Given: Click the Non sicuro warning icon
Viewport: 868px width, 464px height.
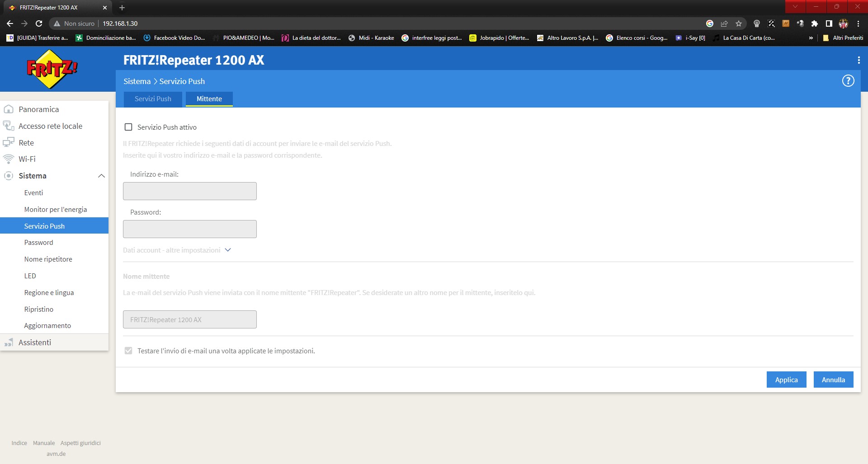Looking at the screenshot, I should click(x=57, y=23).
